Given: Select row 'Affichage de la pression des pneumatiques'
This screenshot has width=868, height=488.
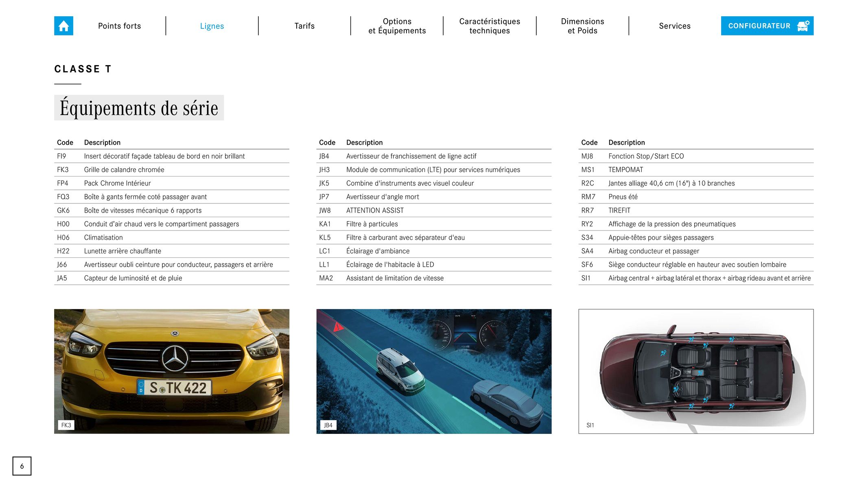Looking at the screenshot, I should coord(696,224).
